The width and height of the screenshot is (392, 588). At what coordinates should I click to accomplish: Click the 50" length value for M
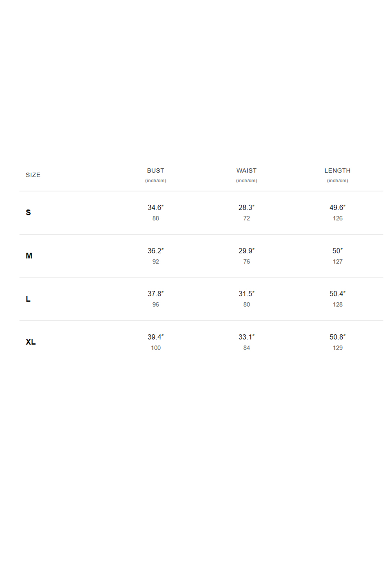pyautogui.click(x=338, y=251)
